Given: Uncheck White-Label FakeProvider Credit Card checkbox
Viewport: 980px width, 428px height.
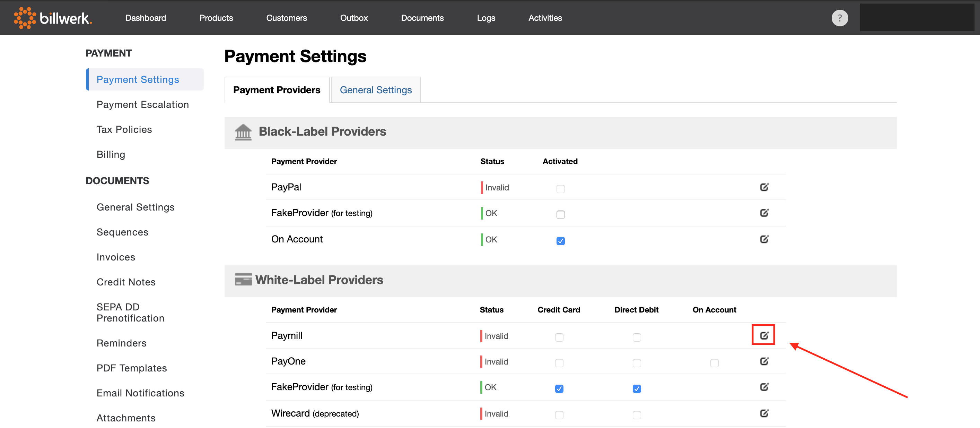Looking at the screenshot, I should coord(559,388).
